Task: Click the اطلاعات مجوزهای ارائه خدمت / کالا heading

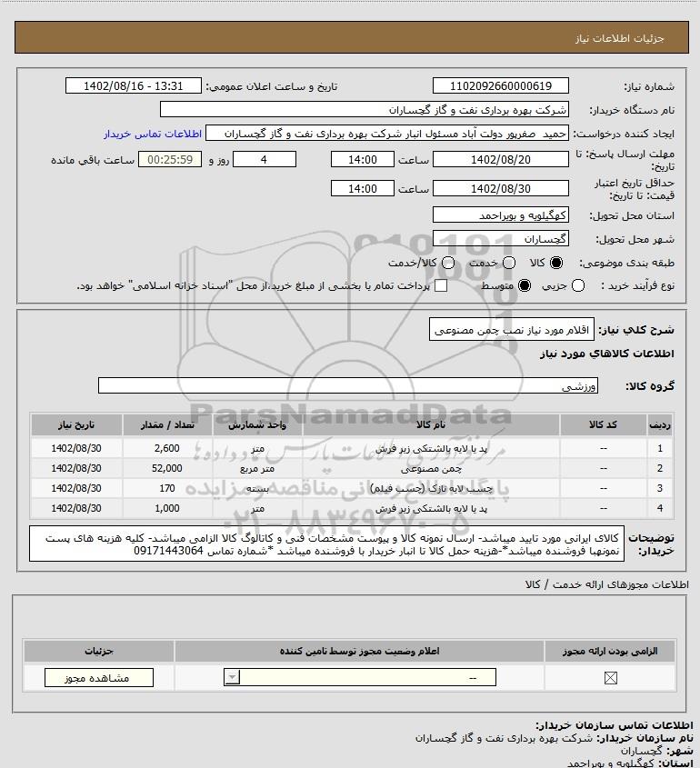Action: (606, 584)
